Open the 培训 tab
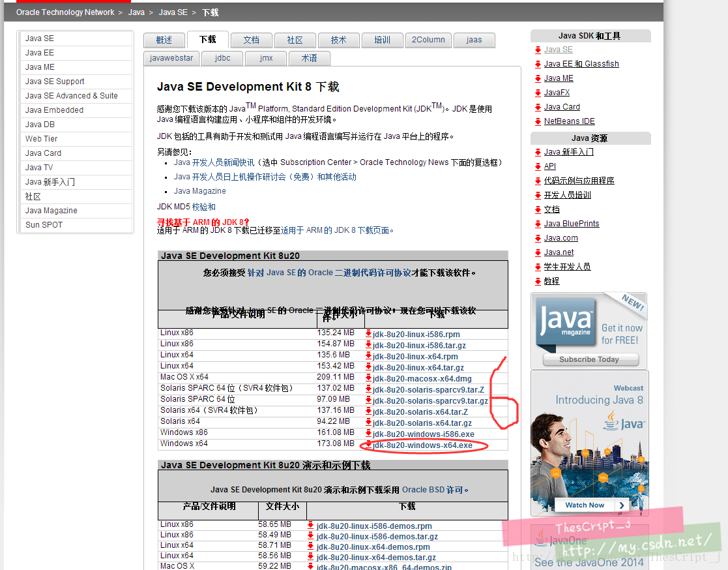This screenshot has height=570, width=728. [x=382, y=40]
